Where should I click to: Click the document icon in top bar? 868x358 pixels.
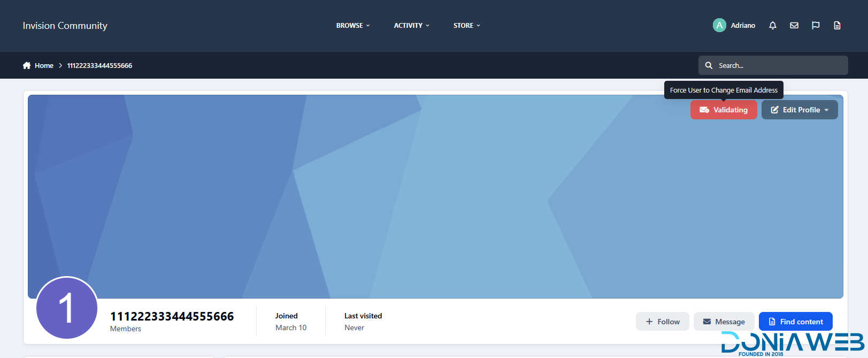pyautogui.click(x=837, y=26)
